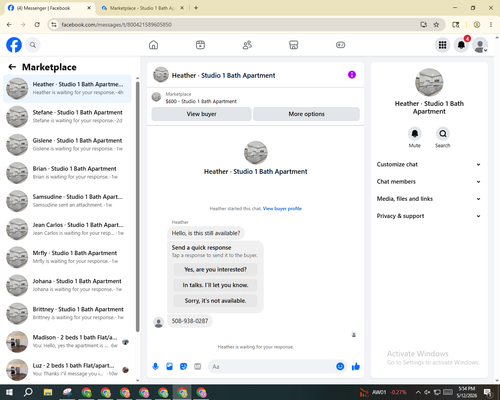Image resolution: width=500 pixels, height=400 pixels.
Task: Open File Explorer from the taskbar
Action: [48, 392]
